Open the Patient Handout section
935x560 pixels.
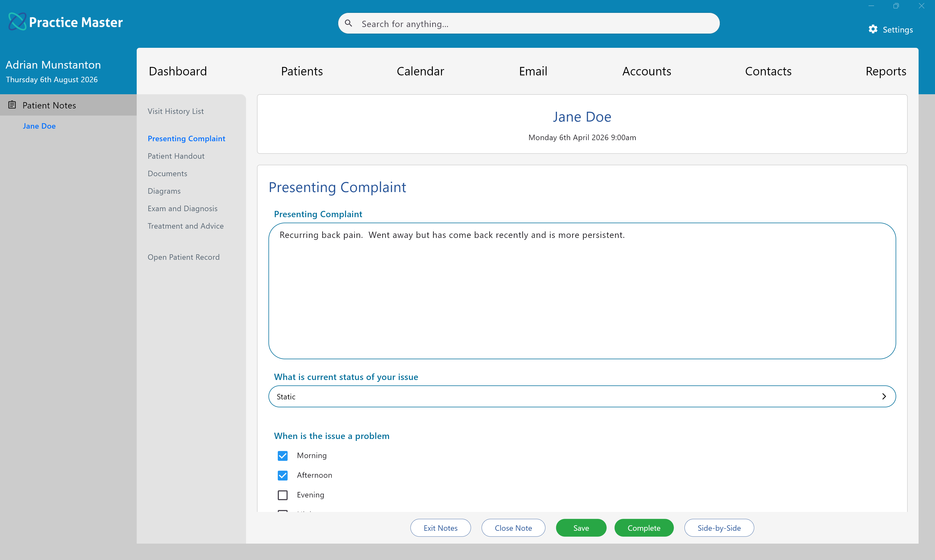click(176, 156)
